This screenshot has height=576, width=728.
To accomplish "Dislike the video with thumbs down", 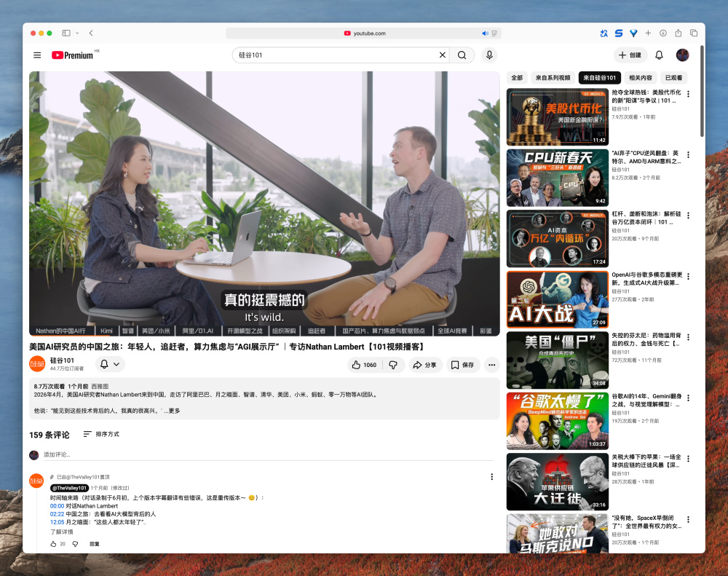I will pos(393,365).
